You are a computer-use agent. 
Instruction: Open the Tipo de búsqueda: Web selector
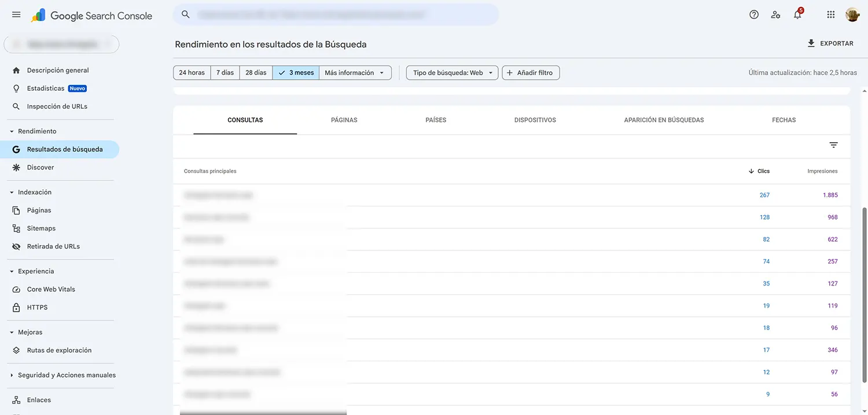[x=451, y=72]
